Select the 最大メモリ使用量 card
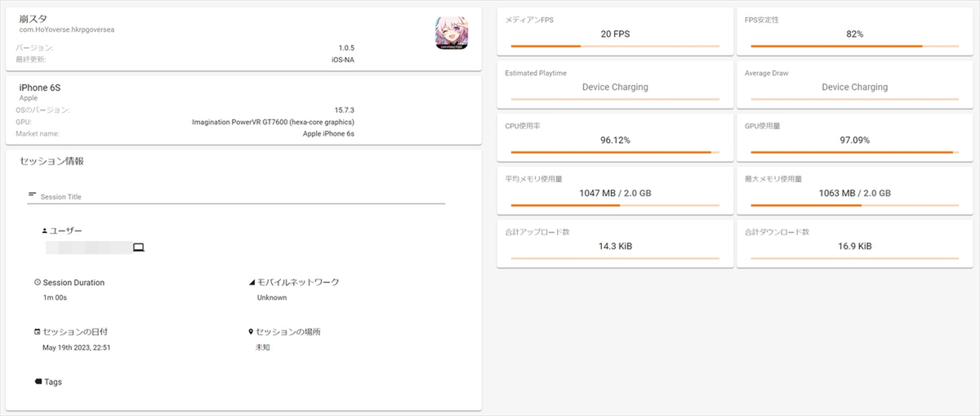This screenshot has width=980, height=416. (854, 190)
